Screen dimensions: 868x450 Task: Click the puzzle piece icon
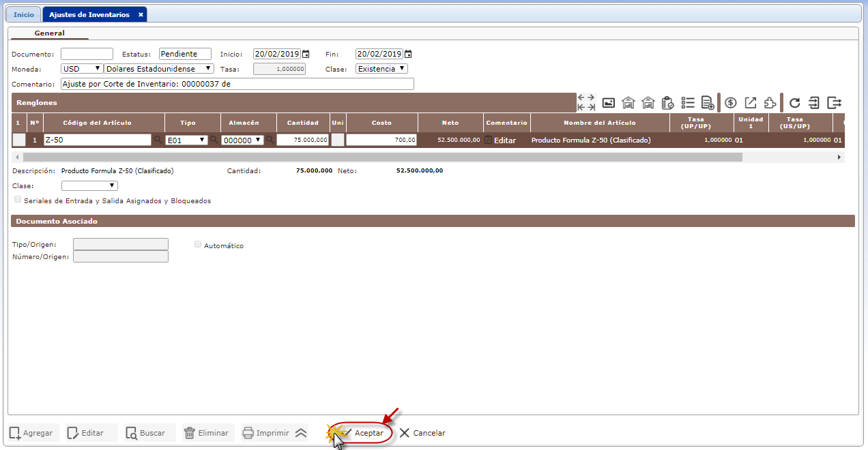click(x=770, y=103)
